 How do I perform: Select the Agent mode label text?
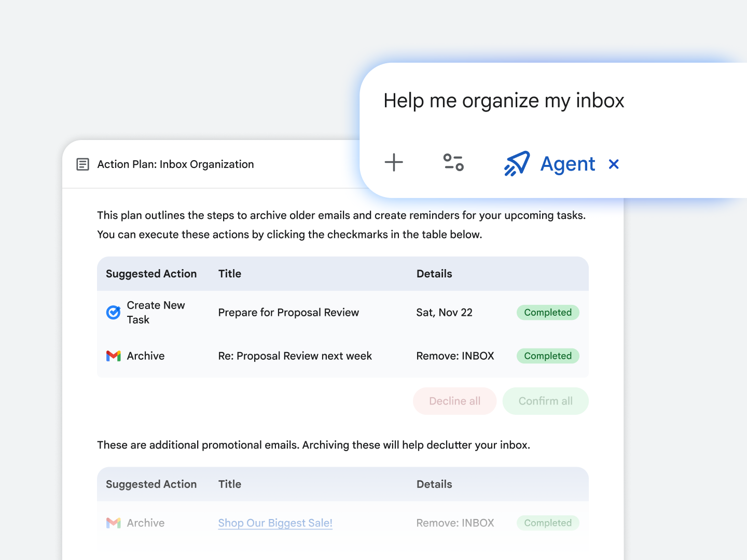point(568,164)
